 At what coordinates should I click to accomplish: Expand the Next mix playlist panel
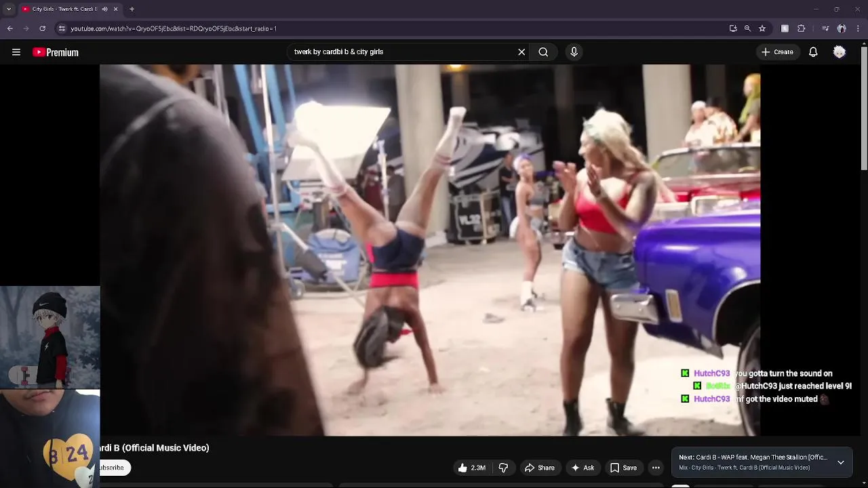(x=841, y=462)
